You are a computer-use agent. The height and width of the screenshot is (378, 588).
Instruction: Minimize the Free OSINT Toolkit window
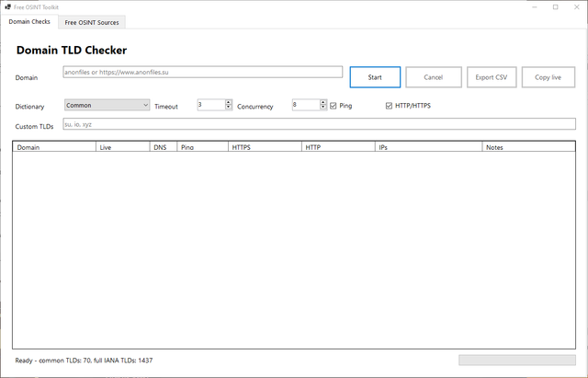[x=535, y=7]
